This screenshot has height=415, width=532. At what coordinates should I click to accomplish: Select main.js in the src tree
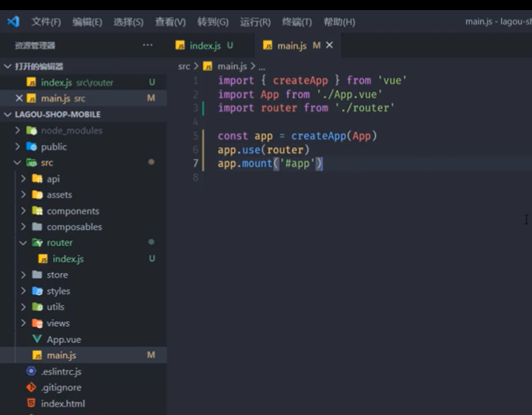coord(83,355)
